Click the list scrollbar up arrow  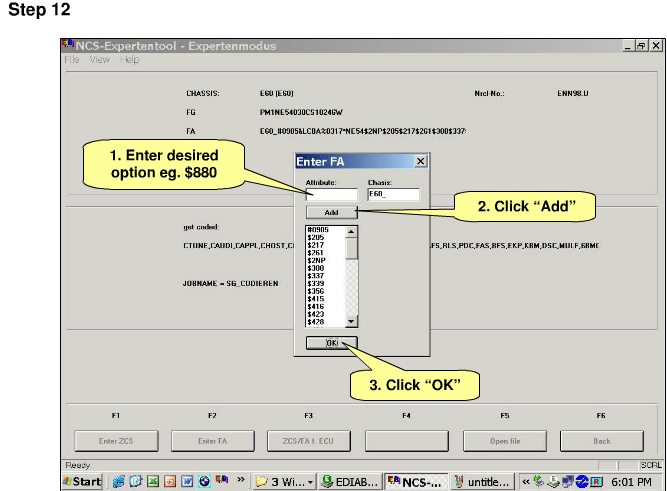351,232
